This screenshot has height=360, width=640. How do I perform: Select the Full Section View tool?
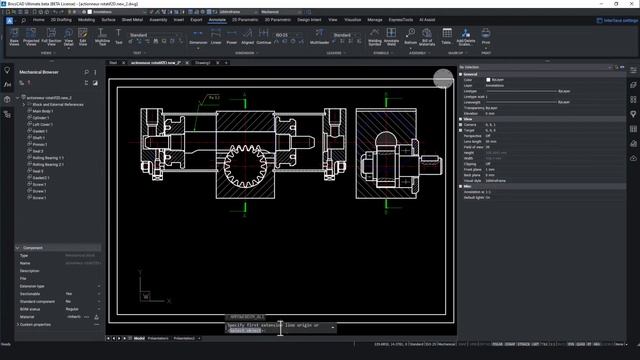51,37
